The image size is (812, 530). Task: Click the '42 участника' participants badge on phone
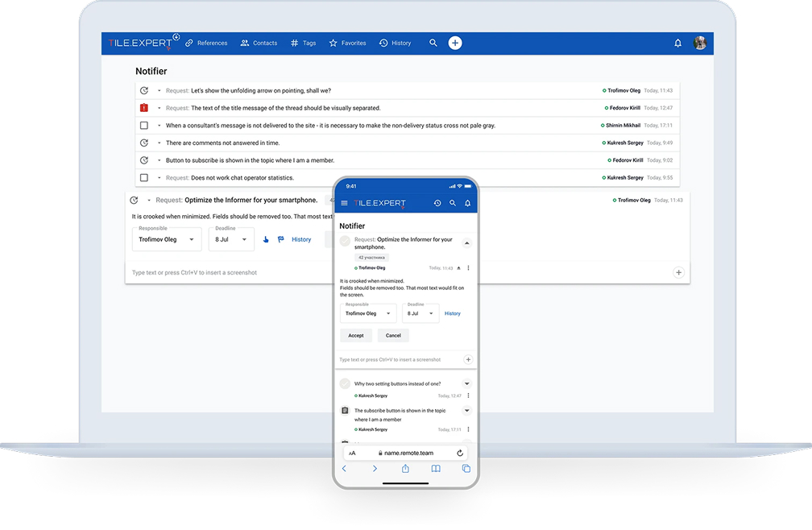[371, 257]
